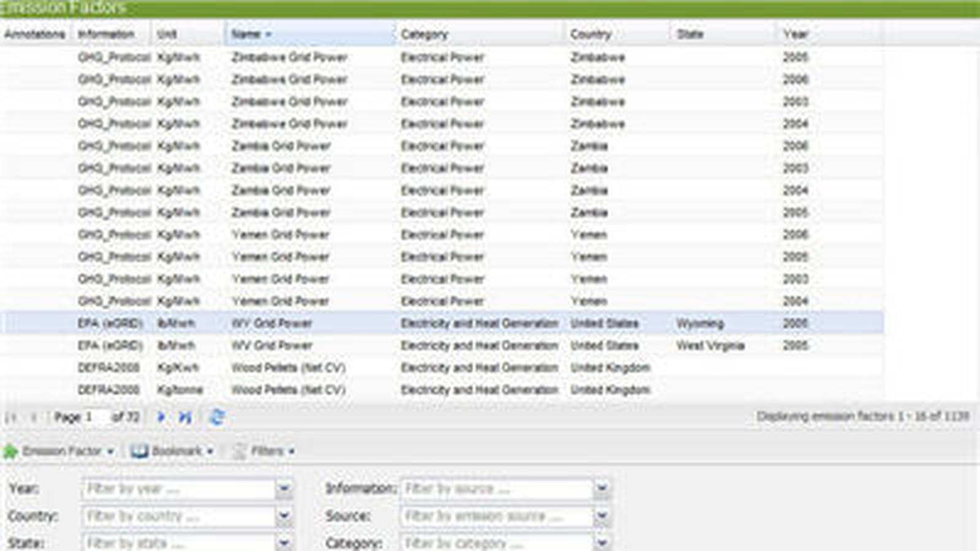The image size is (980, 551).
Task: Click the Unit column header
Action: [188, 34]
